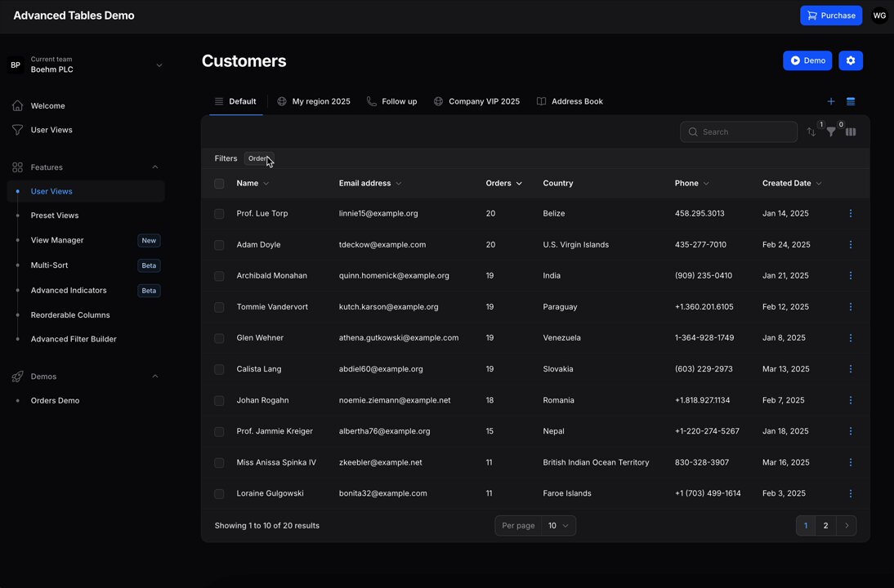Open the table sort icon

[811, 131]
